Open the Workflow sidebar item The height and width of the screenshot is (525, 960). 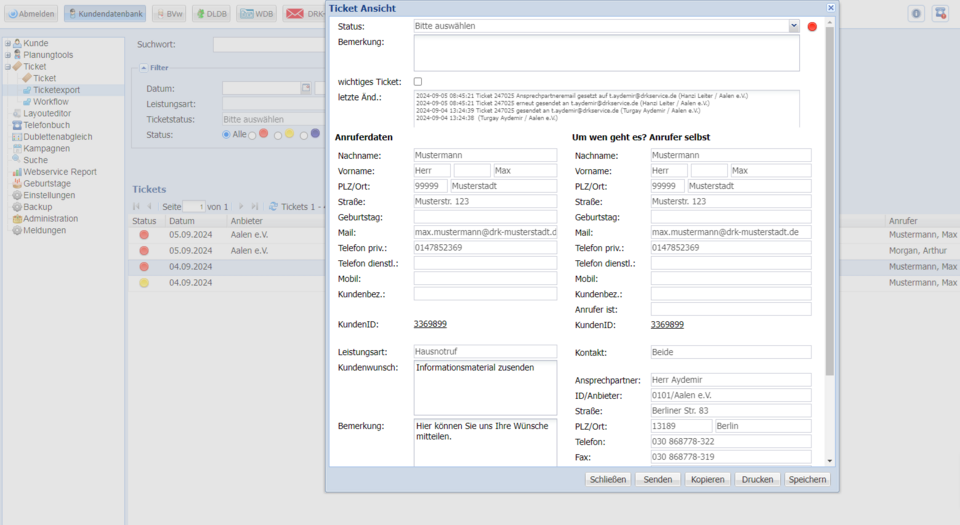click(50, 102)
